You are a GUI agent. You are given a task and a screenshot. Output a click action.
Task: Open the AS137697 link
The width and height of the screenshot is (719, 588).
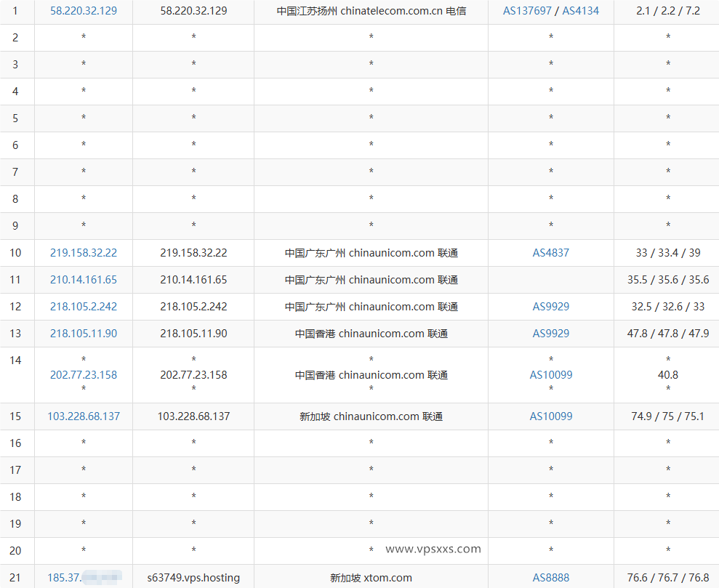tap(527, 11)
